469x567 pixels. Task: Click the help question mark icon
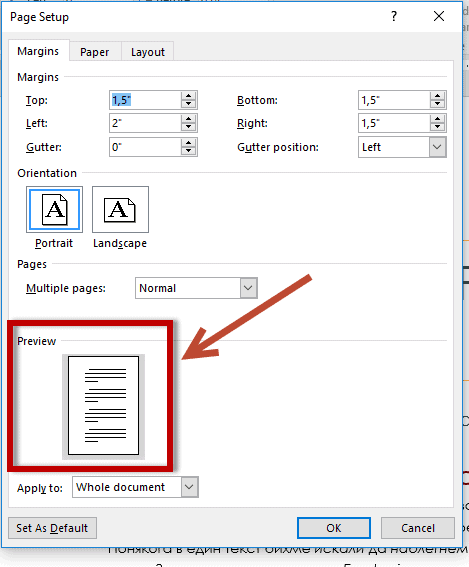[x=394, y=16]
